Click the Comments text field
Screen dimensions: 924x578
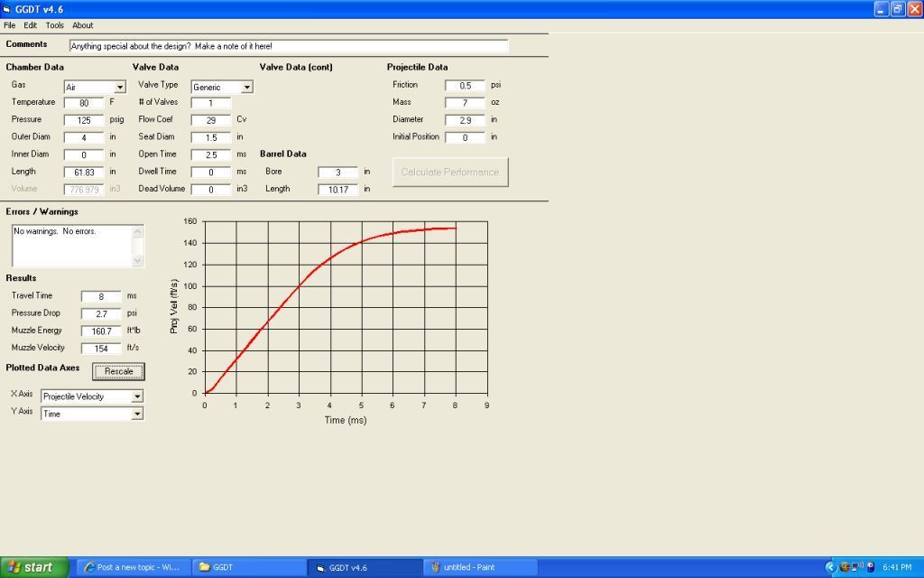coord(289,46)
